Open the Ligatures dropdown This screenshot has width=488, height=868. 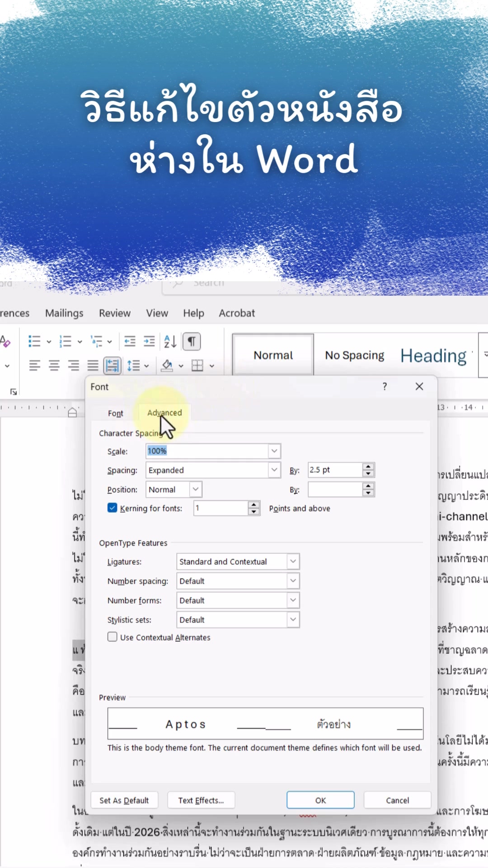[293, 561]
